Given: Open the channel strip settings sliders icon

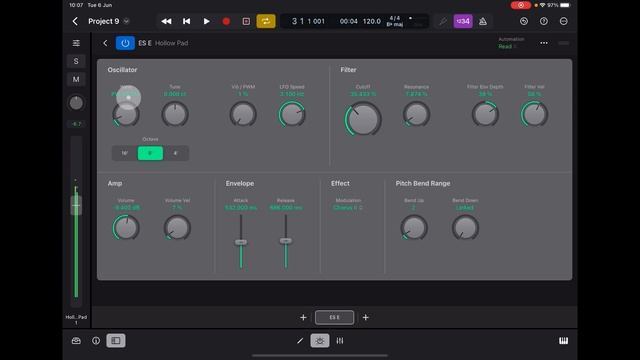Looking at the screenshot, I should pyautogui.click(x=76, y=43).
